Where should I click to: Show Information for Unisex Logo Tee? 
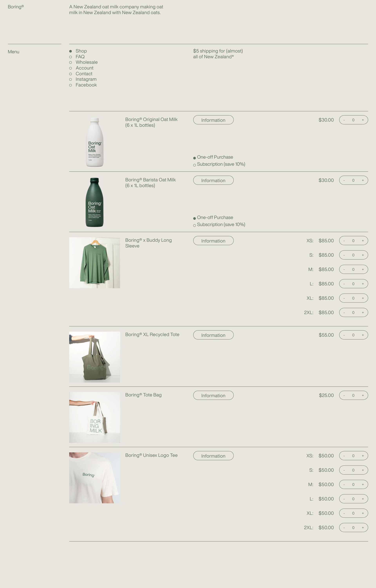tap(213, 456)
